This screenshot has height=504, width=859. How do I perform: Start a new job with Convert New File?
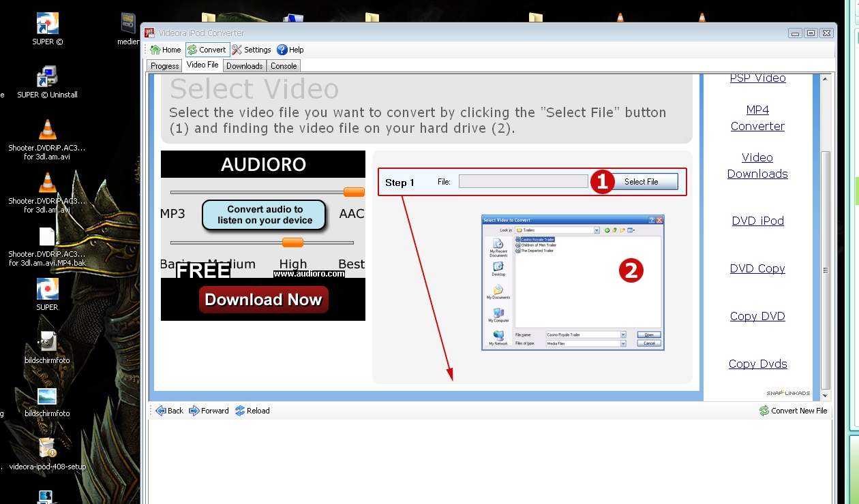pyautogui.click(x=794, y=411)
